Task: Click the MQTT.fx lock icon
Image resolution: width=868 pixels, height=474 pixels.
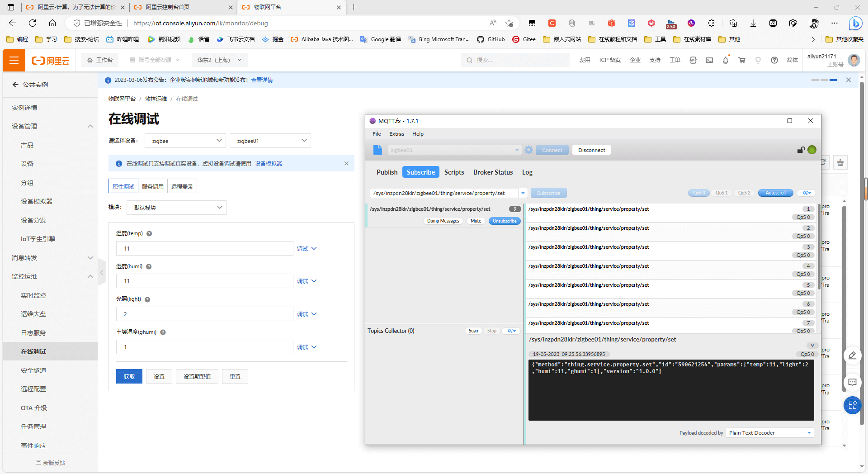Action: tap(801, 150)
